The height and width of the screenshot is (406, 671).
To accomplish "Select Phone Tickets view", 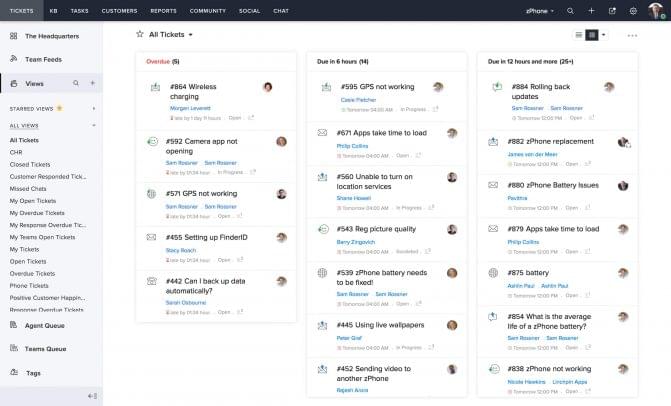I will (x=29, y=285).
